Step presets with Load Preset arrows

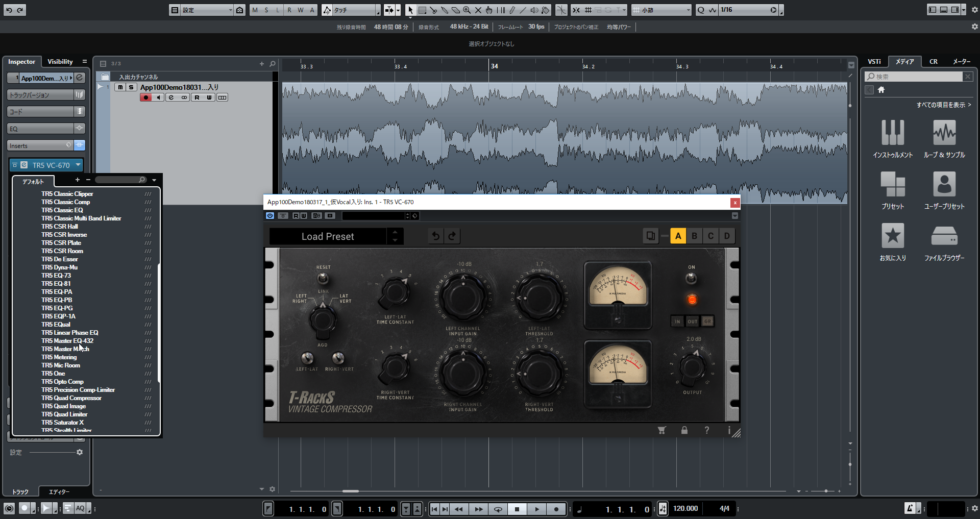pyautogui.click(x=395, y=236)
